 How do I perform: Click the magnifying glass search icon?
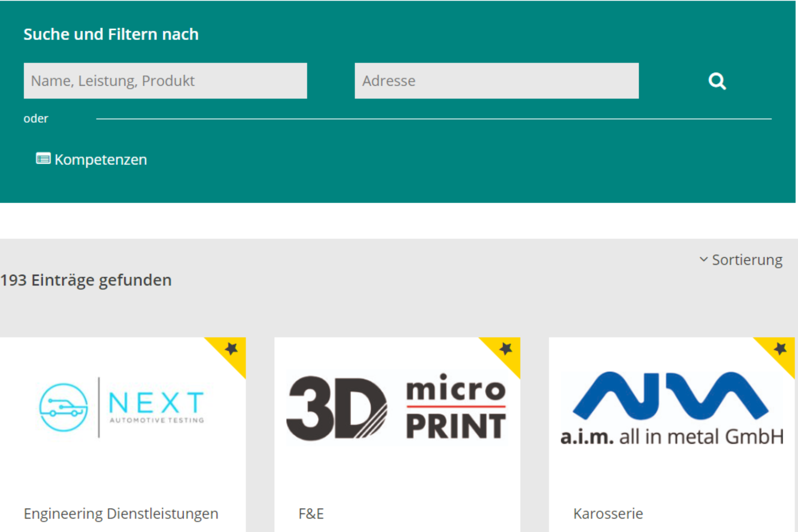(x=717, y=81)
